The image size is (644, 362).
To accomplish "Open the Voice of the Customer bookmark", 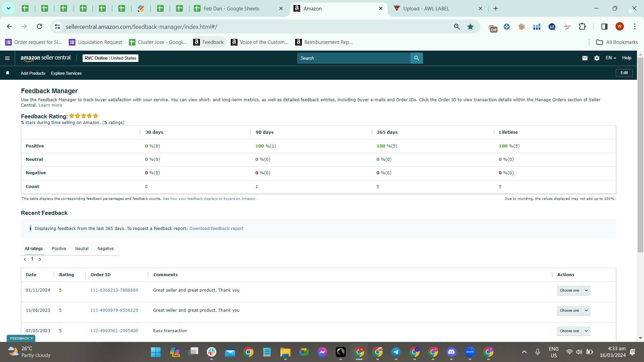I will (x=260, y=42).
